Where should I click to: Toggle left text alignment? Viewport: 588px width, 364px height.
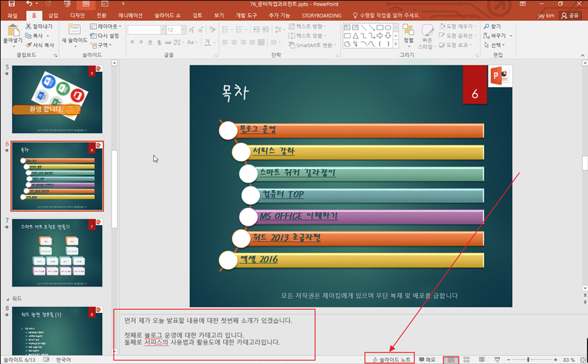coord(225,42)
